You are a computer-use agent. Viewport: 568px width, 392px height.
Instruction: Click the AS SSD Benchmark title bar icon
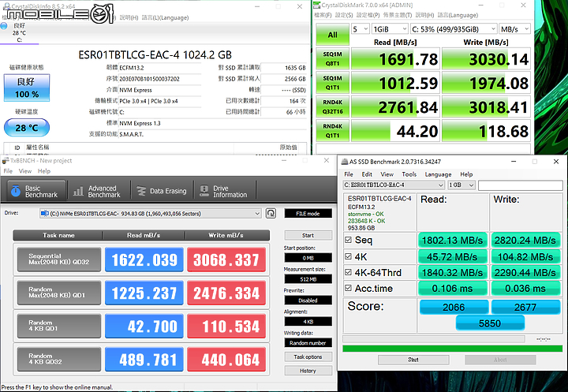pos(345,162)
